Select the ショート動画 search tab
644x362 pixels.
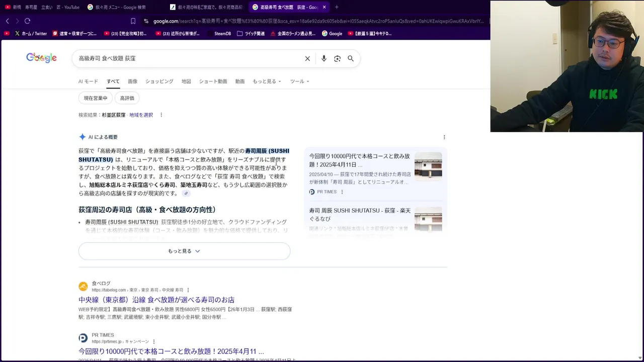click(213, 81)
